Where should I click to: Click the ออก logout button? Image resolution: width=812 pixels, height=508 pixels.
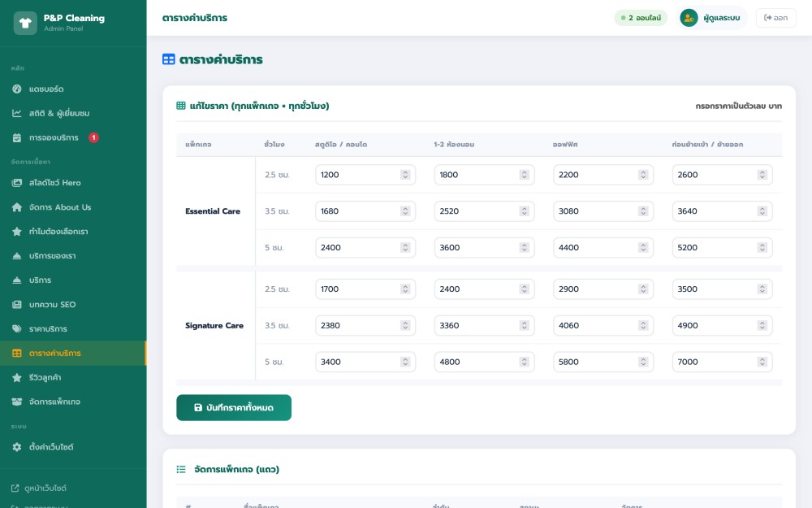pos(775,18)
